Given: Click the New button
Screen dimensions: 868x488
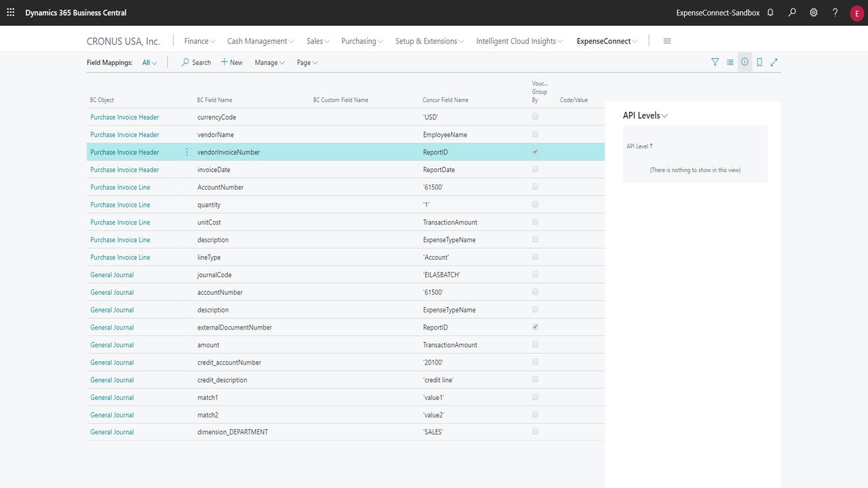Looking at the screenshot, I should point(231,62).
